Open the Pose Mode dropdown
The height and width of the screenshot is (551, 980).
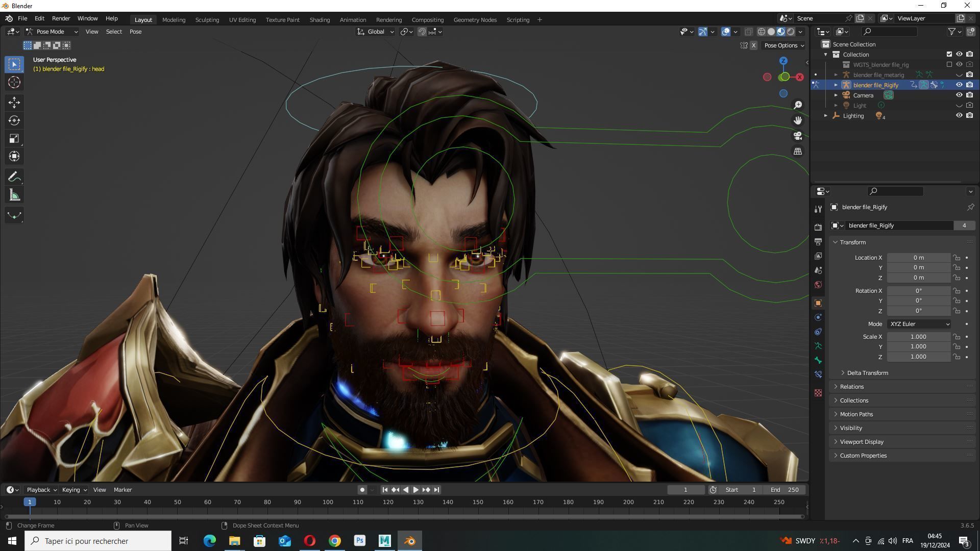(52, 32)
